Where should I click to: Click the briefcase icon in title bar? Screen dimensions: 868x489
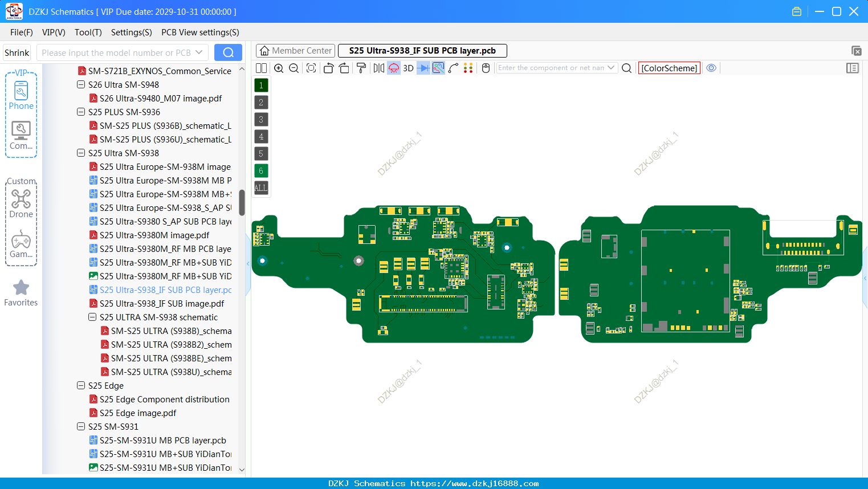pos(797,11)
